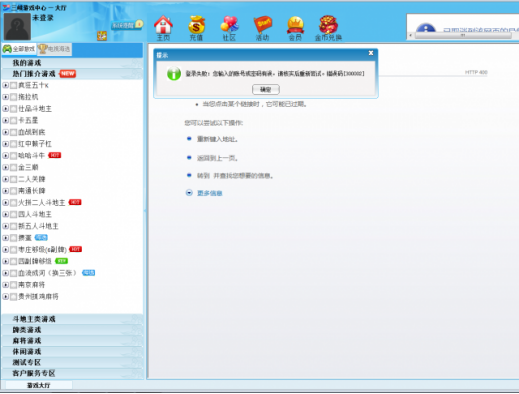The height and width of the screenshot is (394, 519).
Task: Open the 主页 home icon
Action: tap(163, 28)
